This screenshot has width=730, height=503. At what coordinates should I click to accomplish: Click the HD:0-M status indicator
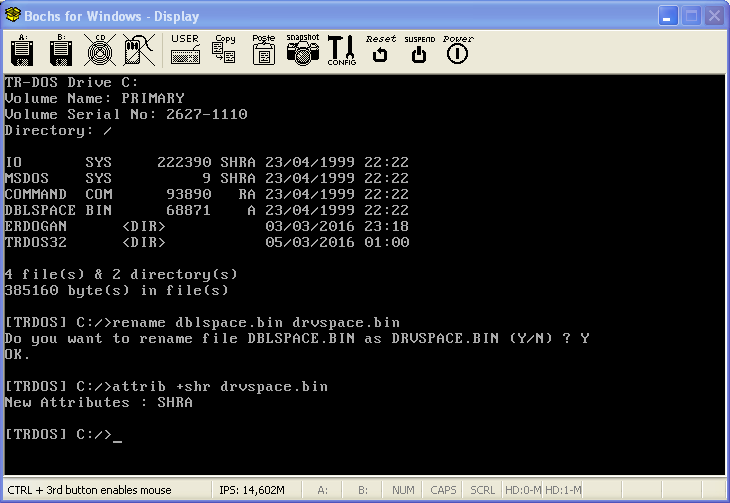(523, 490)
